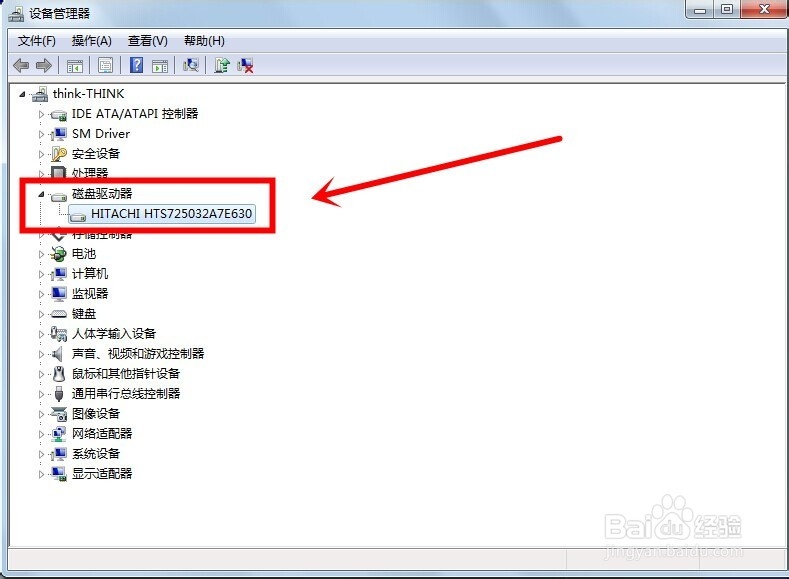789x579 pixels.
Task: Close the 设备管理器 window
Action: pos(764,9)
